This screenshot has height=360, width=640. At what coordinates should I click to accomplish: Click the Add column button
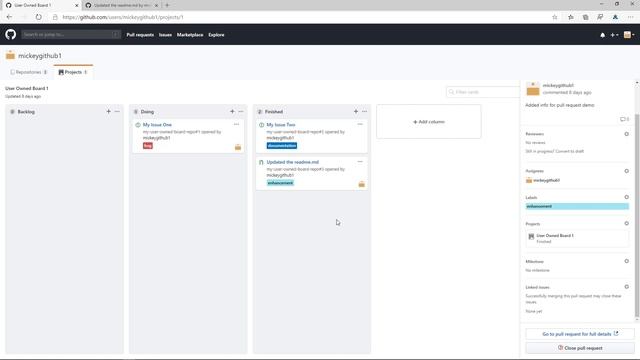[429, 122]
